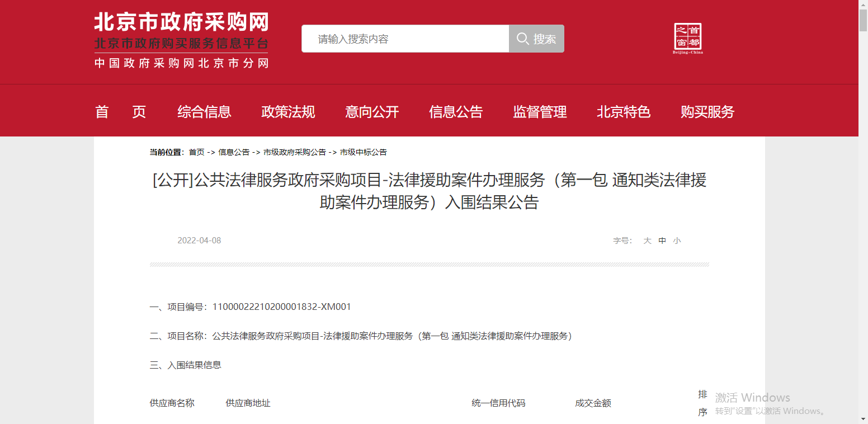The image size is (868, 424).
Task: Set font size to 大
Action: point(647,241)
